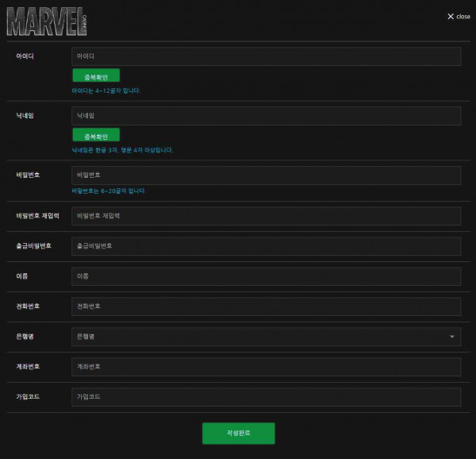Check 아이디 duplicate with 중복확인 button
Viewport: 476px width, 459px height.
tap(96, 75)
